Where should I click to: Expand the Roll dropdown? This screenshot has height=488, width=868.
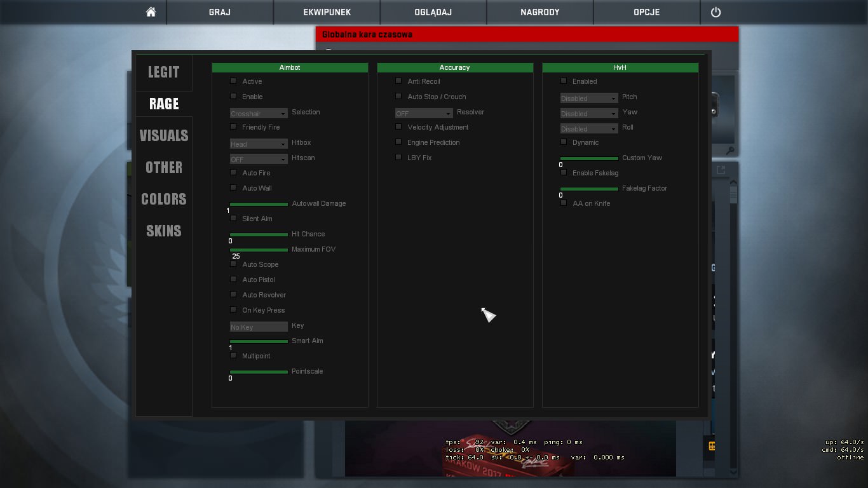pyautogui.click(x=589, y=128)
